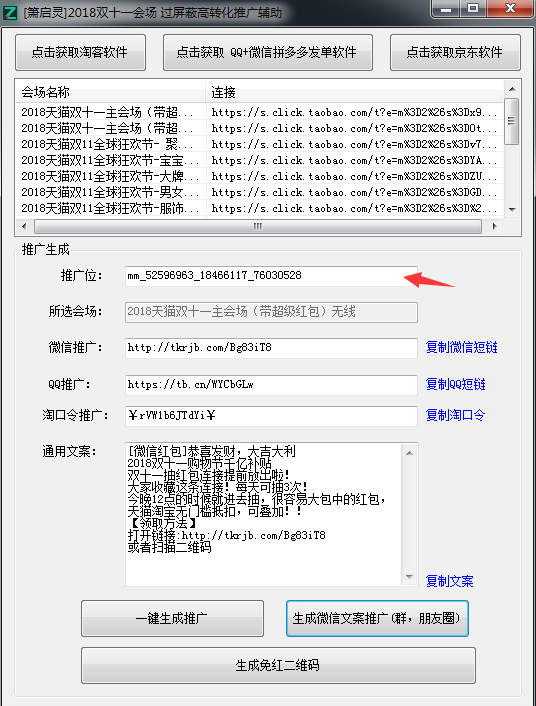Click the 点击获取 QQ+微信拼多多发单软件 button

click(268, 52)
